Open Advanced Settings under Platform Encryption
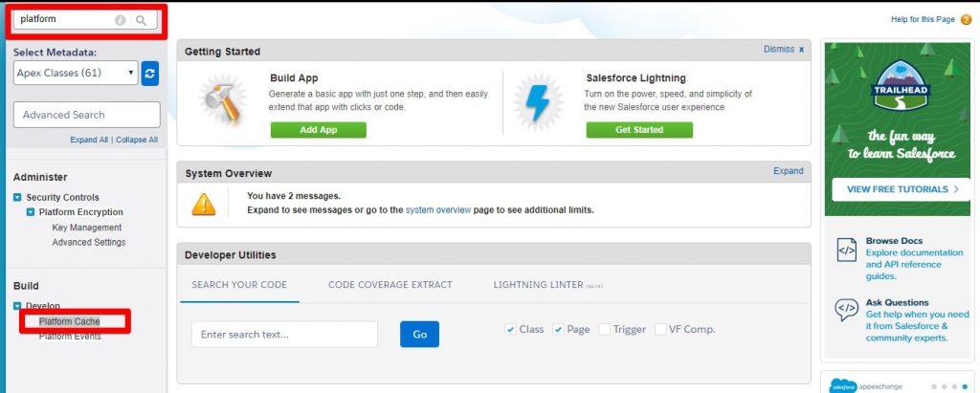 (x=89, y=243)
